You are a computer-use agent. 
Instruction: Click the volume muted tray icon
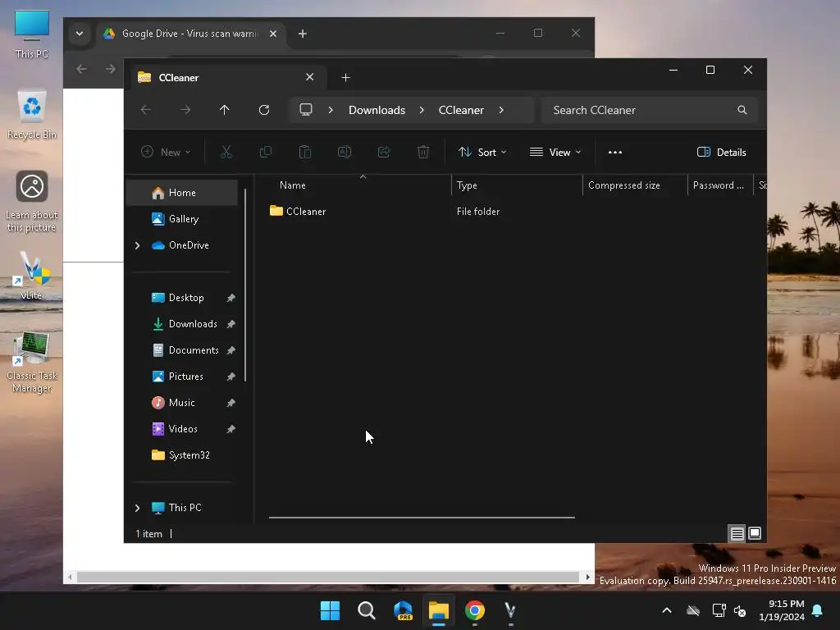tap(740, 610)
